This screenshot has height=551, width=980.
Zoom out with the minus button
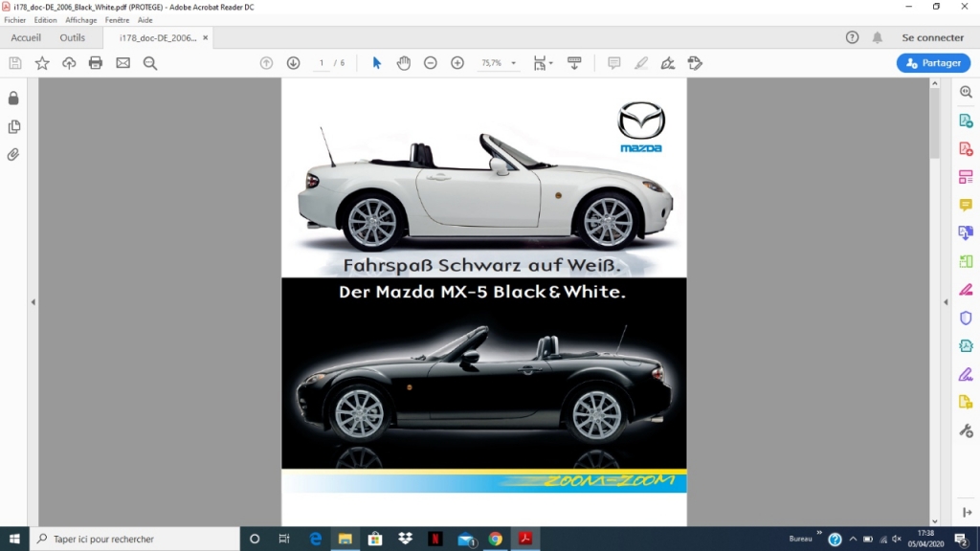point(431,63)
